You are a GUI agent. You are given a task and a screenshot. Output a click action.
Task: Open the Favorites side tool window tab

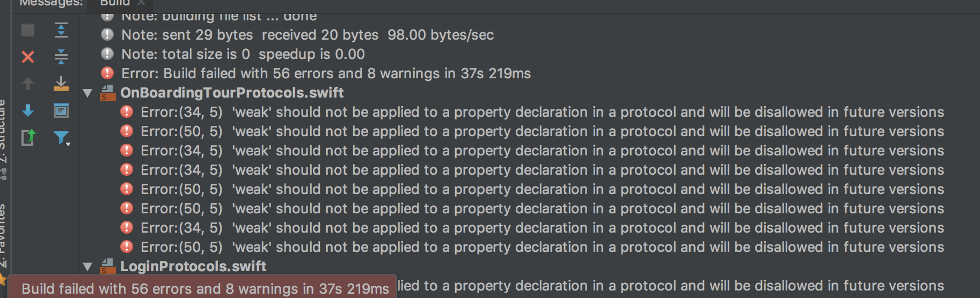3,236
